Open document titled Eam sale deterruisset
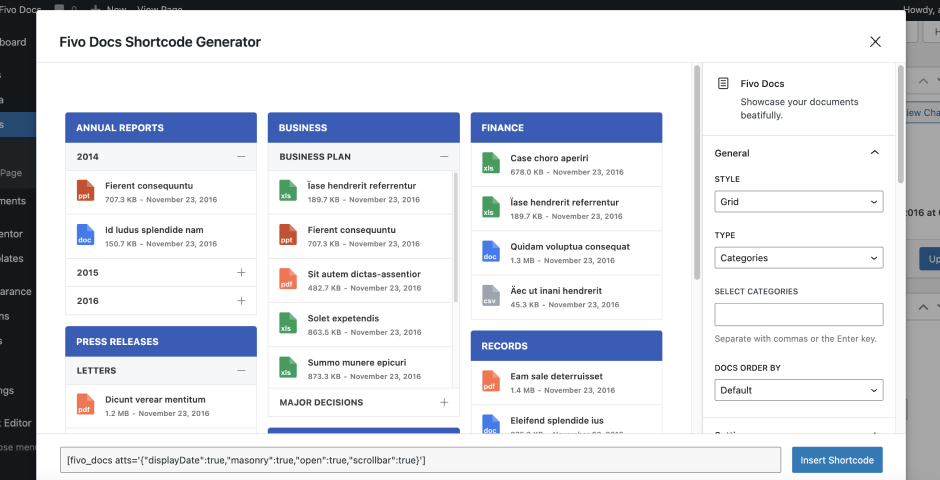Image resolution: width=940 pixels, height=480 pixels. pyautogui.click(x=556, y=377)
